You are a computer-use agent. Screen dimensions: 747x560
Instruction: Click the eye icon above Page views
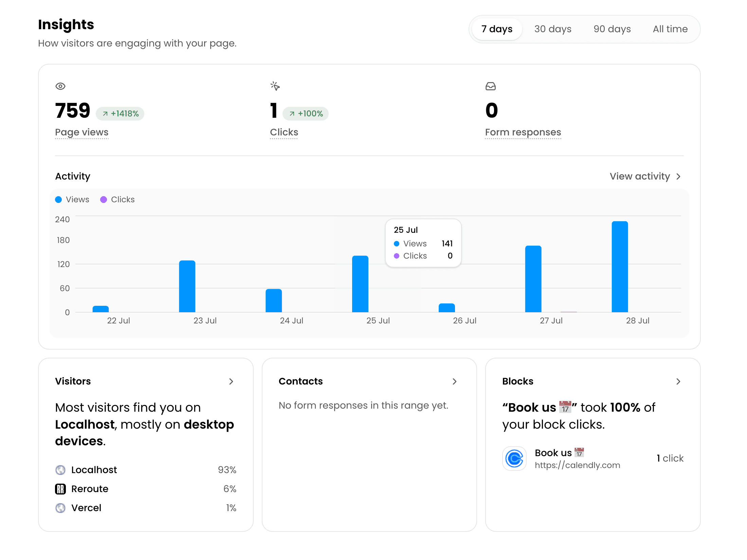[x=60, y=86]
